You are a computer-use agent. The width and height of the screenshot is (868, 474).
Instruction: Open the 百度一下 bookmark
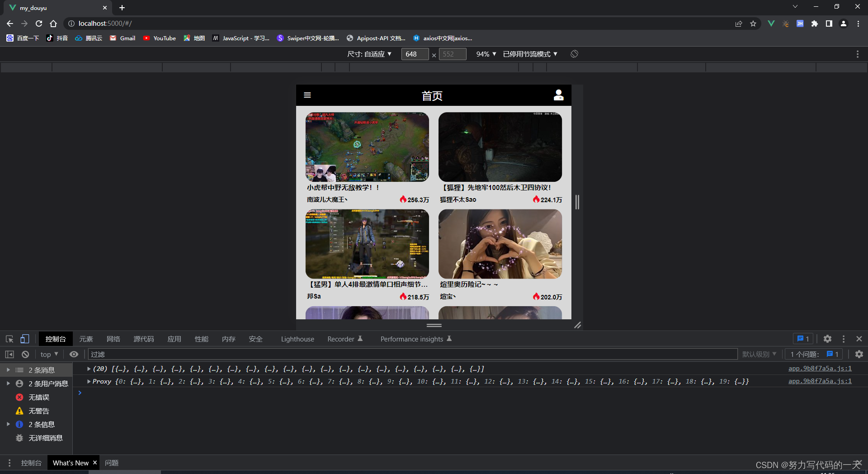pyautogui.click(x=23, y=38)
